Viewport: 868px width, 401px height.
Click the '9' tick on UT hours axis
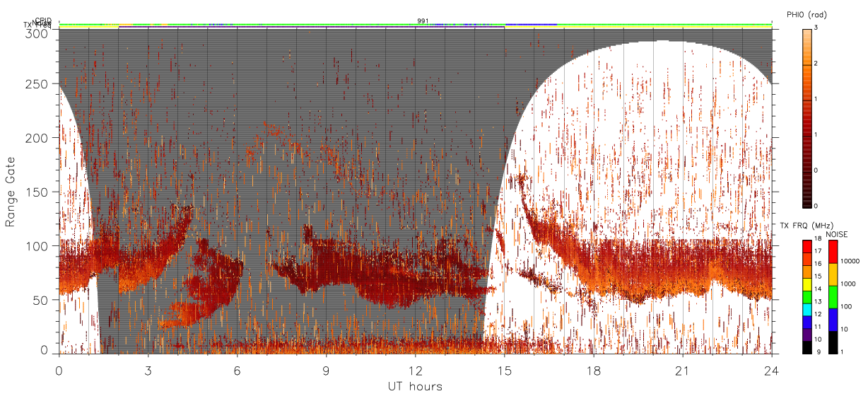(x=326, y=370)
